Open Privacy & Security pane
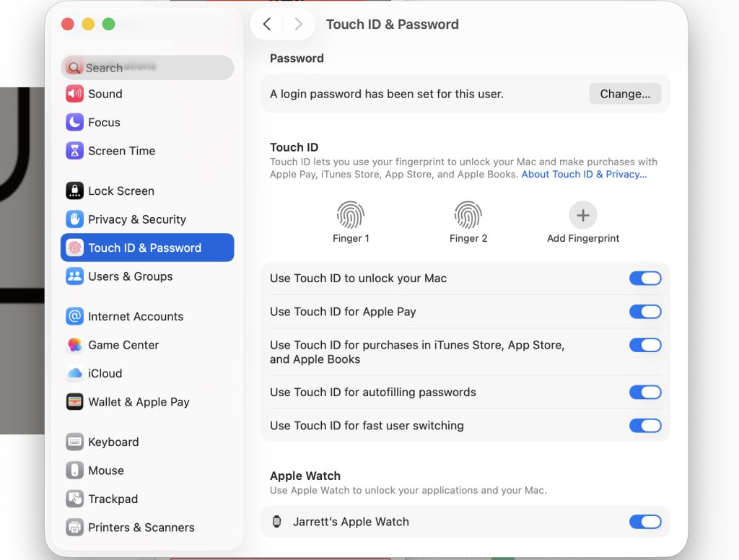Screen dimensions: 739x560 tap(136, 219)
